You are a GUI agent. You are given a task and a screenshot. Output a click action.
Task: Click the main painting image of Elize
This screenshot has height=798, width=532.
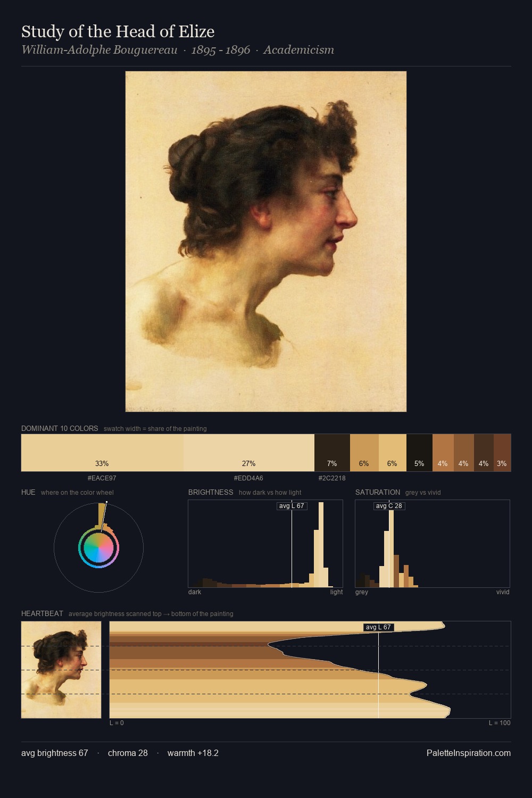tap(266, 242)
